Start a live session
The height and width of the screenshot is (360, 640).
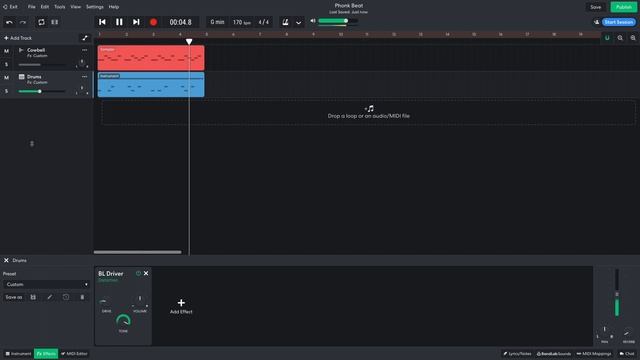pyautogui.click(x=619, y=22)
